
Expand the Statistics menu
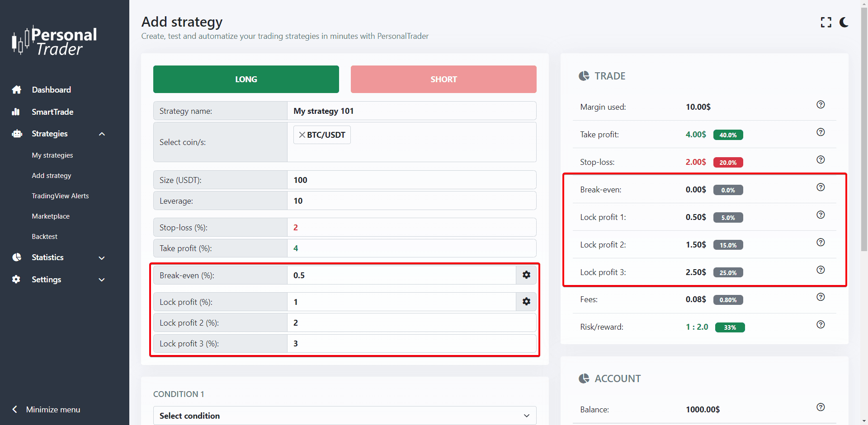102,258
